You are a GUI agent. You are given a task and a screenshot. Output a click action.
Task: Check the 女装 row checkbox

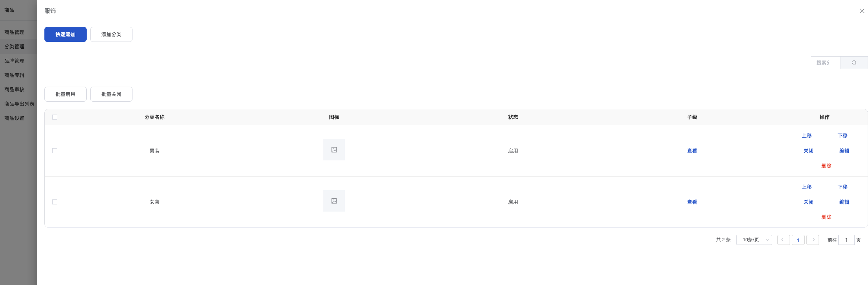[x=55, y=202]
